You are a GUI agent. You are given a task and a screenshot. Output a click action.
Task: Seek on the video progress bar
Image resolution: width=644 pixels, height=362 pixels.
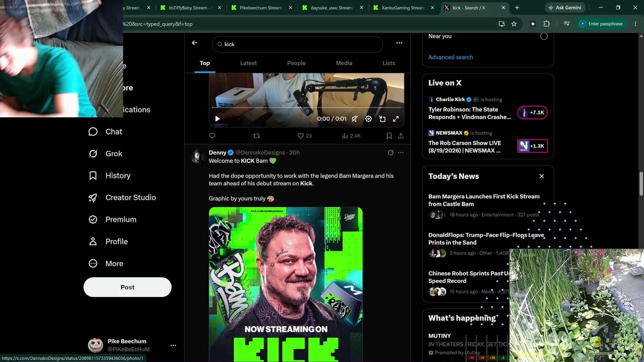(306, 107)
